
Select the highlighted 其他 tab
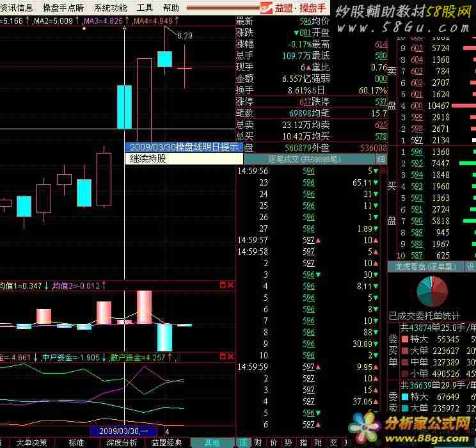coord(212,442)
